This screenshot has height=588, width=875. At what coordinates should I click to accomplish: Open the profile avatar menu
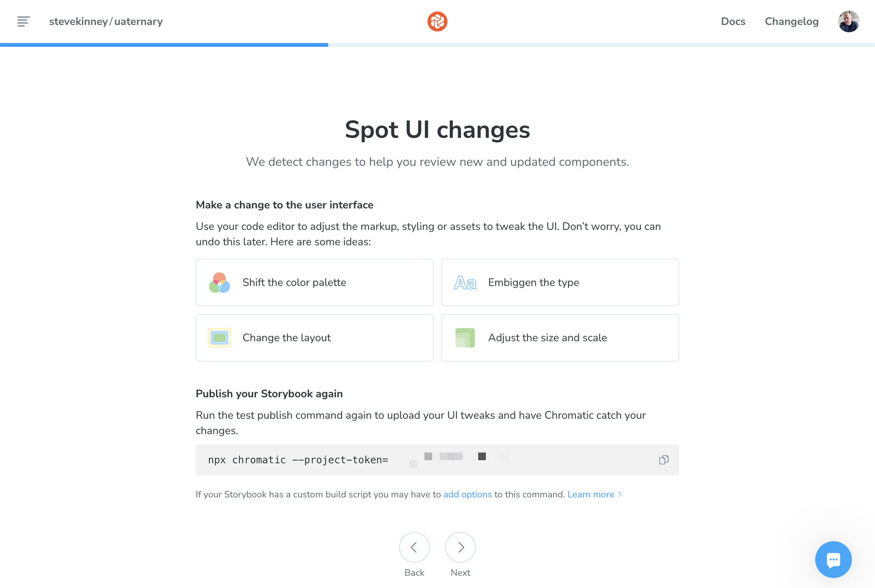(x=849, y=21)
